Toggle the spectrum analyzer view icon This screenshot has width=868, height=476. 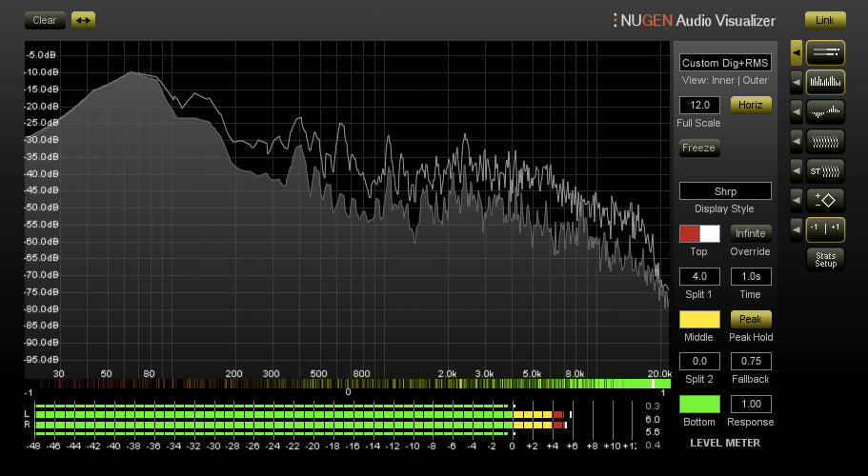825,83
